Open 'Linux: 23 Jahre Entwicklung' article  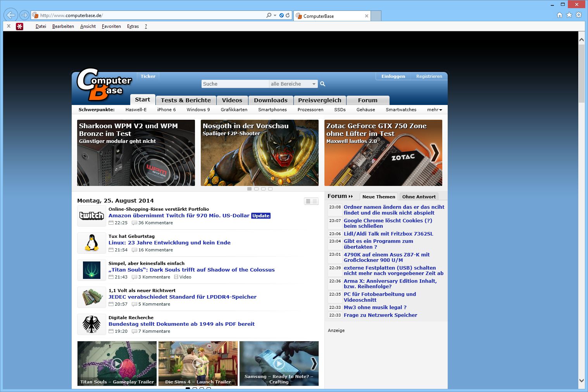click(169, 243)
